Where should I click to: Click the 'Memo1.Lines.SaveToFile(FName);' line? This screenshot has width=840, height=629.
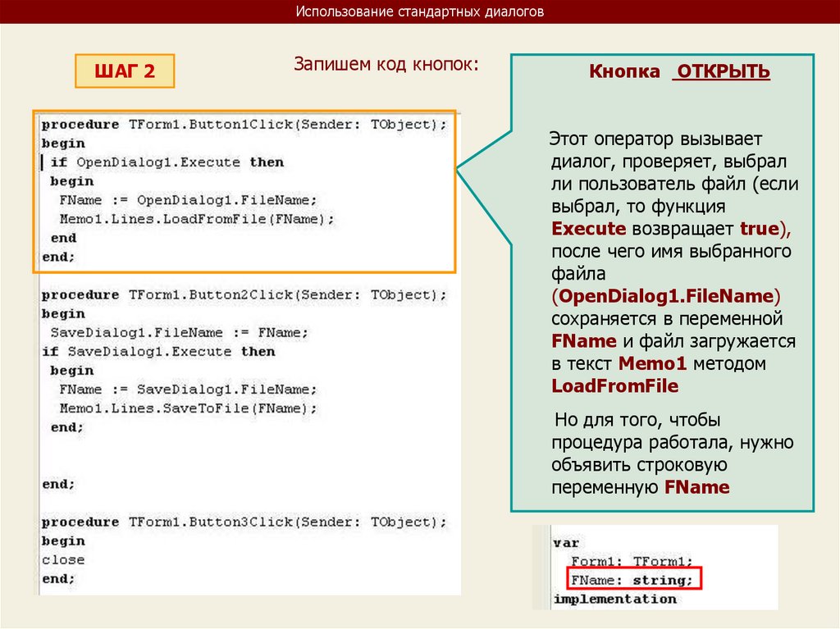188,408
